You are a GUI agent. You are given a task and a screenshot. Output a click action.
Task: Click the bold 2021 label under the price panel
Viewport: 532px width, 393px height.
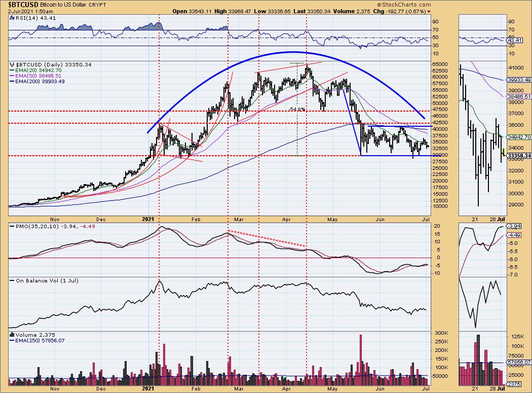148,220
